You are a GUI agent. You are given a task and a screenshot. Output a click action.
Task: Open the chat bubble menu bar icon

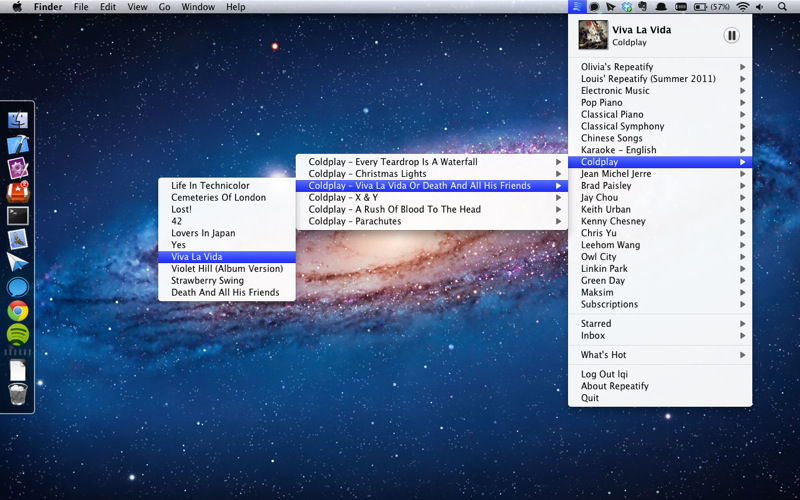pos(594,7)
